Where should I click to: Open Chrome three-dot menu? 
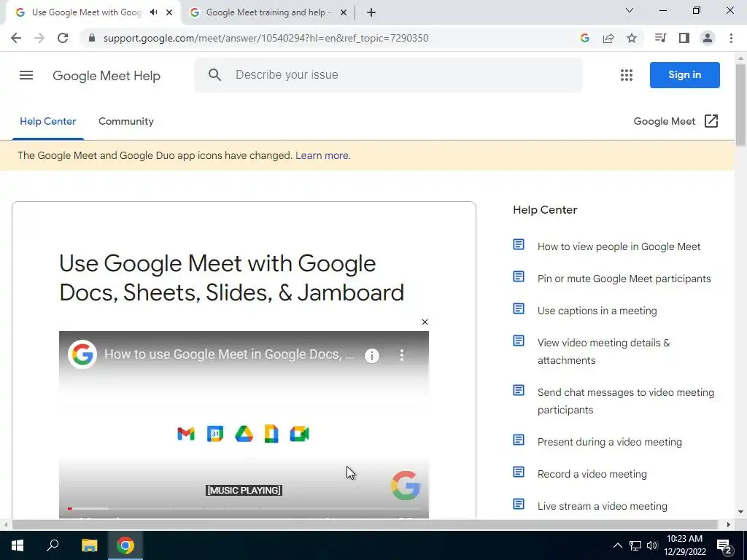click(x=731, y=38)
